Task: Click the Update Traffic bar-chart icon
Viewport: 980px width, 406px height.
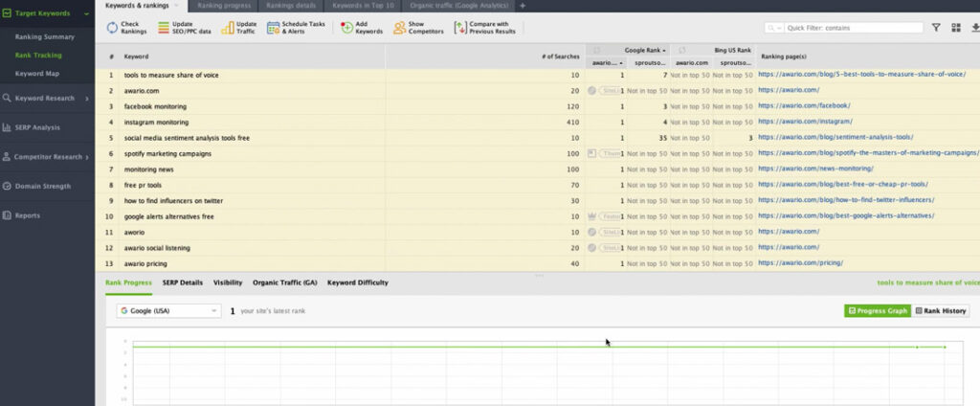Action: pyautogui.click(x=228, y=28)
